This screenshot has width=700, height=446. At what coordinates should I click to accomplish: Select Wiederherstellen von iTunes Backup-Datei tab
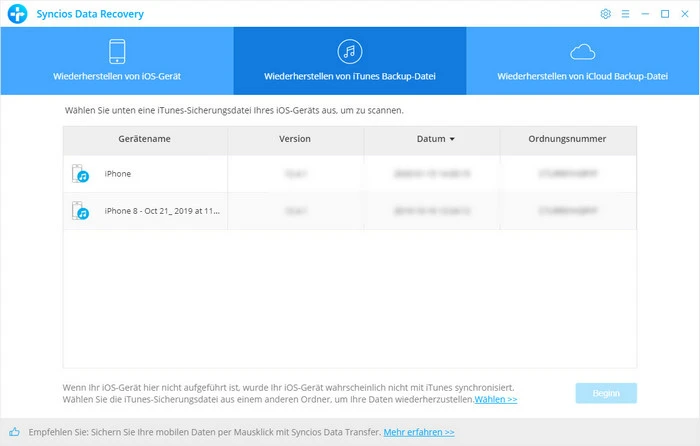click(349, 75)
